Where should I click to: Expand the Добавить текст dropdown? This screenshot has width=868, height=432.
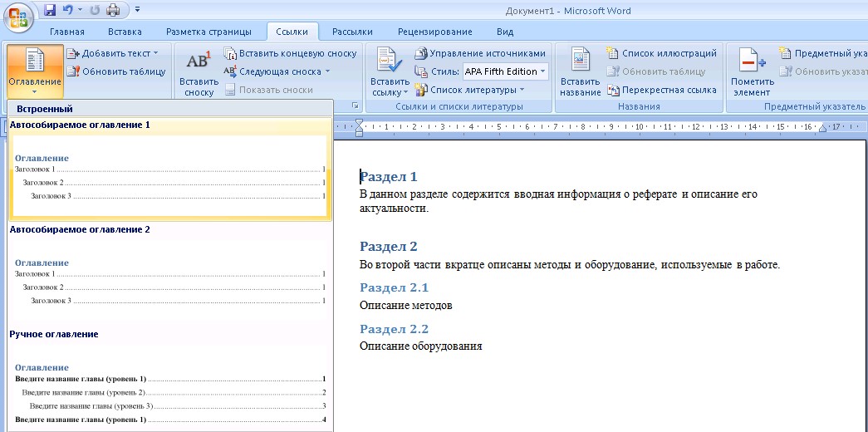click(x=155, y=53)
